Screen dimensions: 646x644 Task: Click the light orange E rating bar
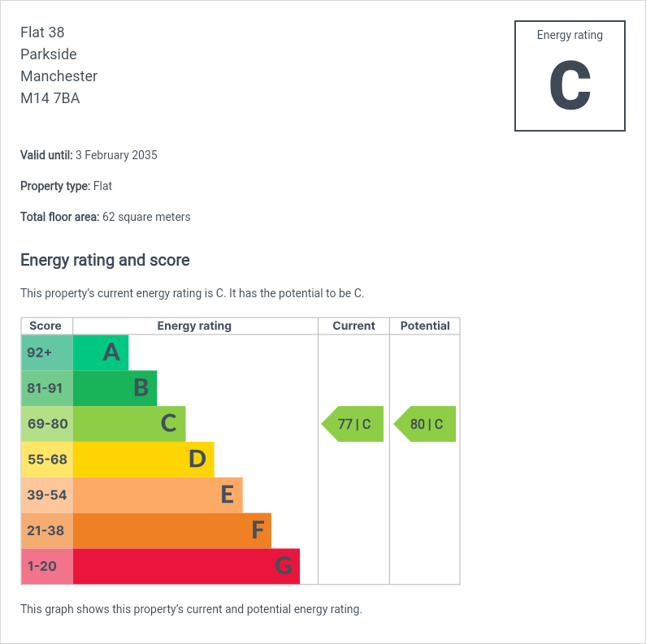point(158,495)
